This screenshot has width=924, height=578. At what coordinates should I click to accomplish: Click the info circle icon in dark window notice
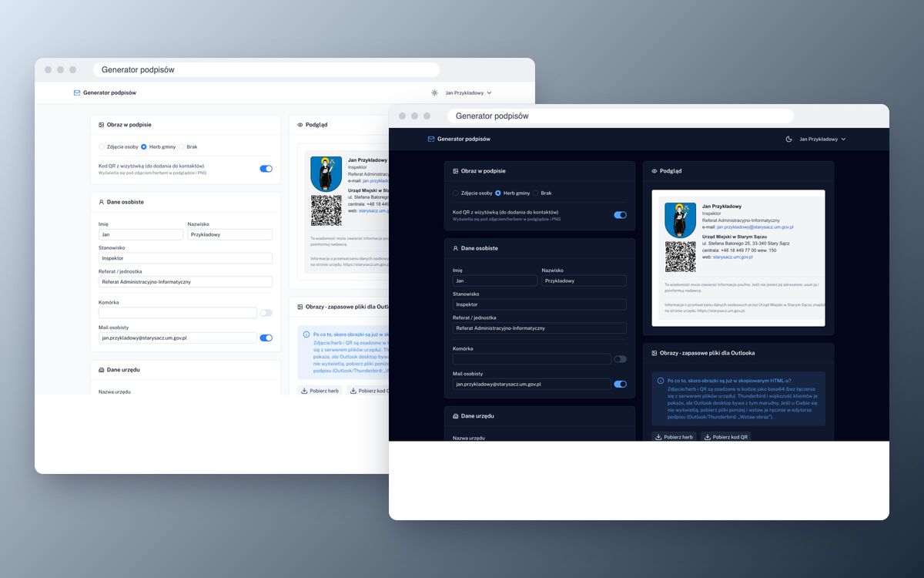(x=660, y=381)
